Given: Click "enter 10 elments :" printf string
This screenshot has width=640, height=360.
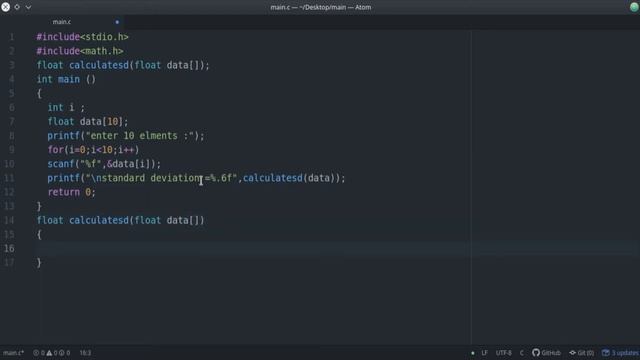Looking at the screenshot, I should pos(140,136).
